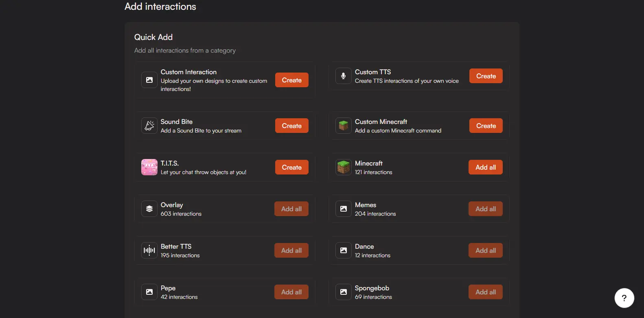Click the 'Spongebob' category title
Screen dimensions: 644x318
tap(372, 288)
